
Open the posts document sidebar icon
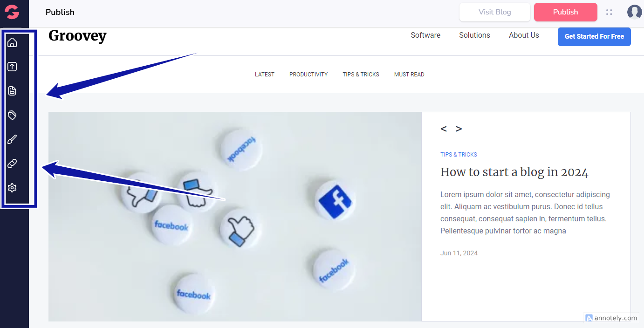pyautogui.click(x=12, y=91)
